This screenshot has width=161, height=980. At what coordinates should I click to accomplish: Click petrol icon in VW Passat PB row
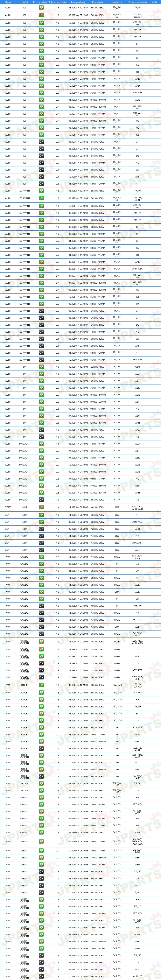click(x=41, y=825)
